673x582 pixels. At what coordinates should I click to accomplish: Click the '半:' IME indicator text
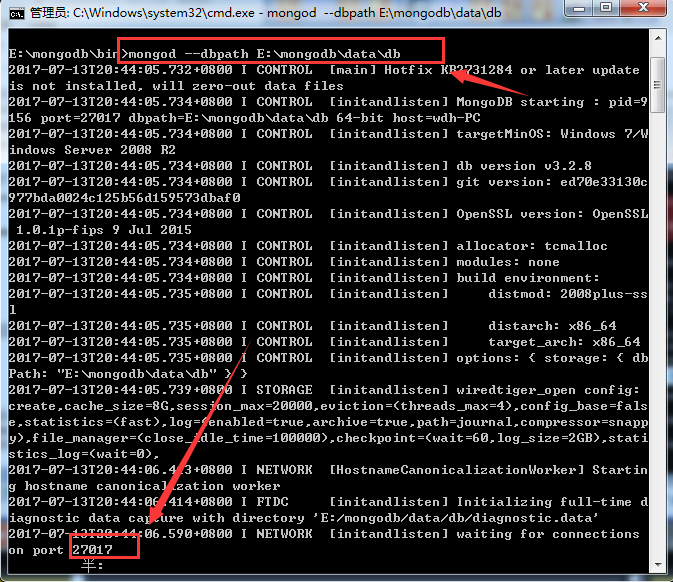tap(92, 566)
